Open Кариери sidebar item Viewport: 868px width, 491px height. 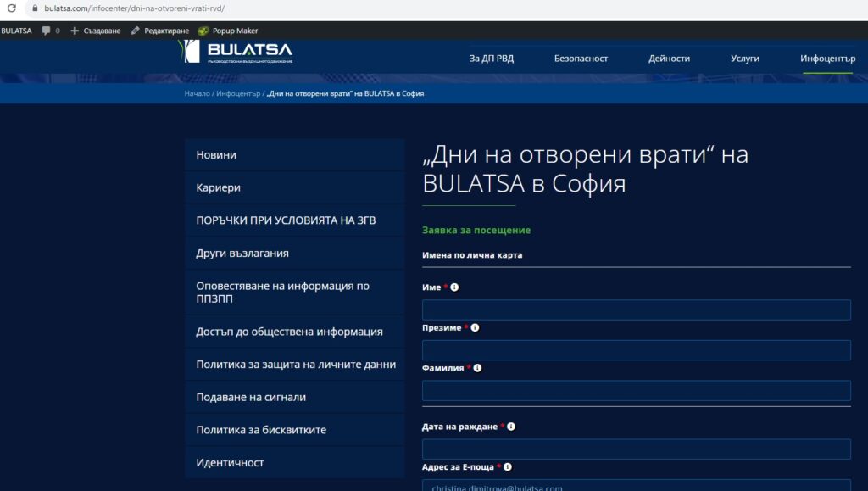click(x=294, y=187)
